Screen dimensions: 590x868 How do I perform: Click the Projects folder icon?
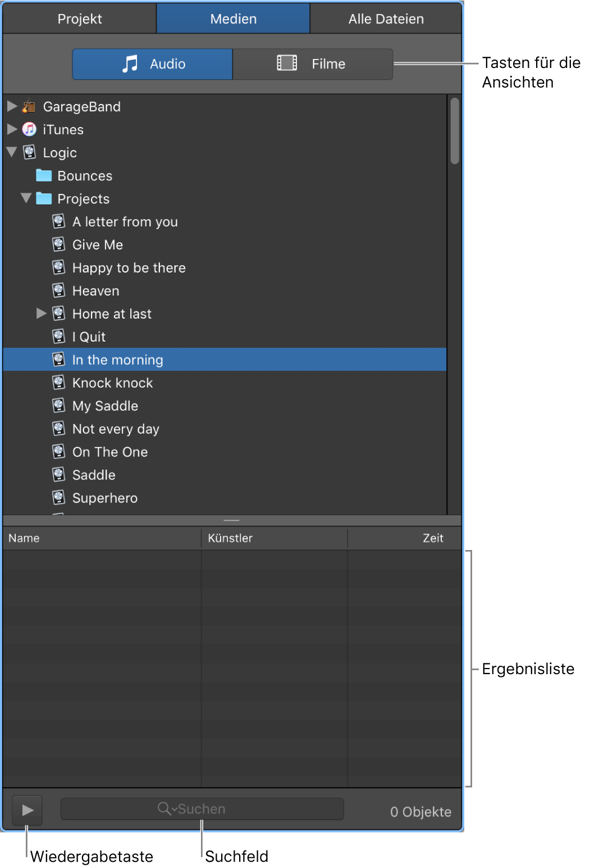click(x=44, y=198)
